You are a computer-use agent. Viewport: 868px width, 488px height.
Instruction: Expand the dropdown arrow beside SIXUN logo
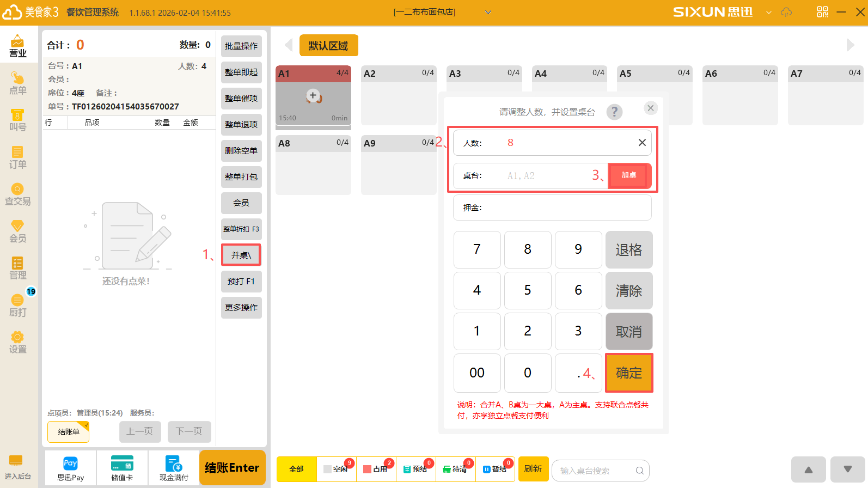[x=769, y=12]
